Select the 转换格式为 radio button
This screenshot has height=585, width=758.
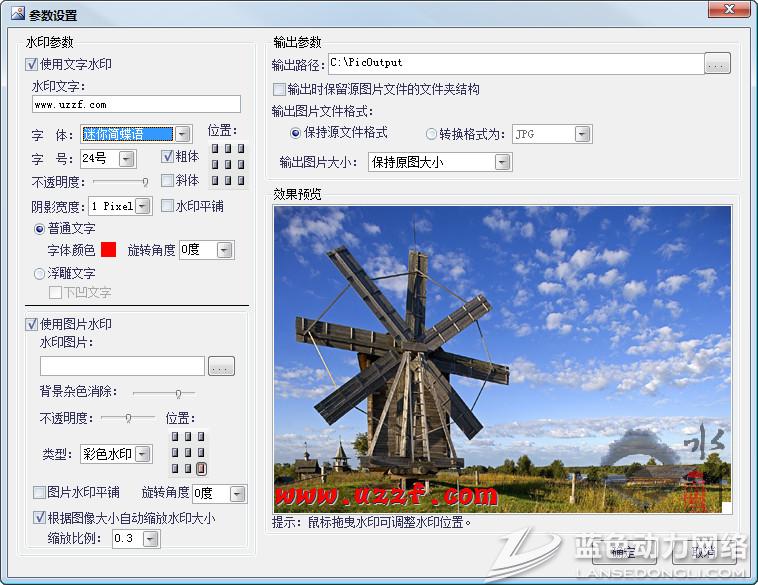click(432, 133)
